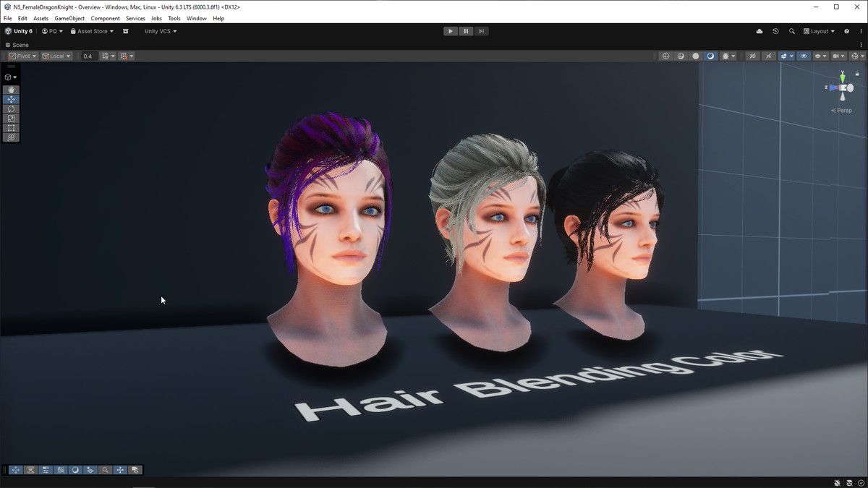Open the Window menu
The height and width of the screenshot is (488, 868).
tap(196, 19)
